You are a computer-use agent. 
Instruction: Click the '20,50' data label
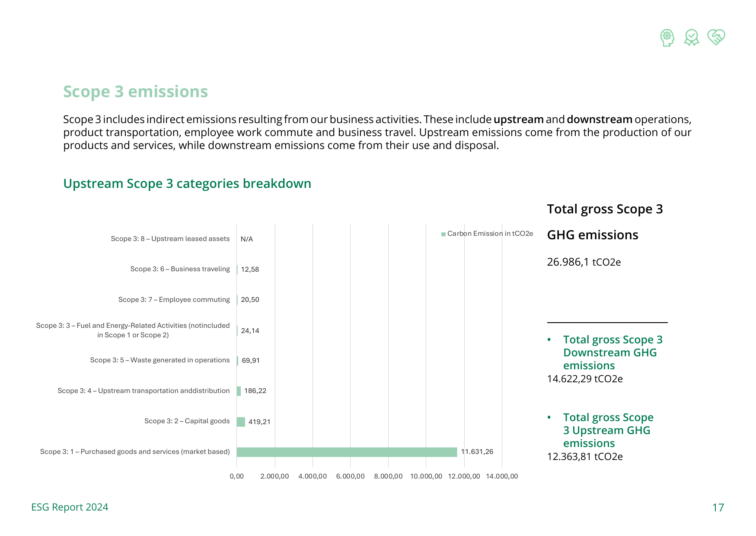(x=250, y=300)
